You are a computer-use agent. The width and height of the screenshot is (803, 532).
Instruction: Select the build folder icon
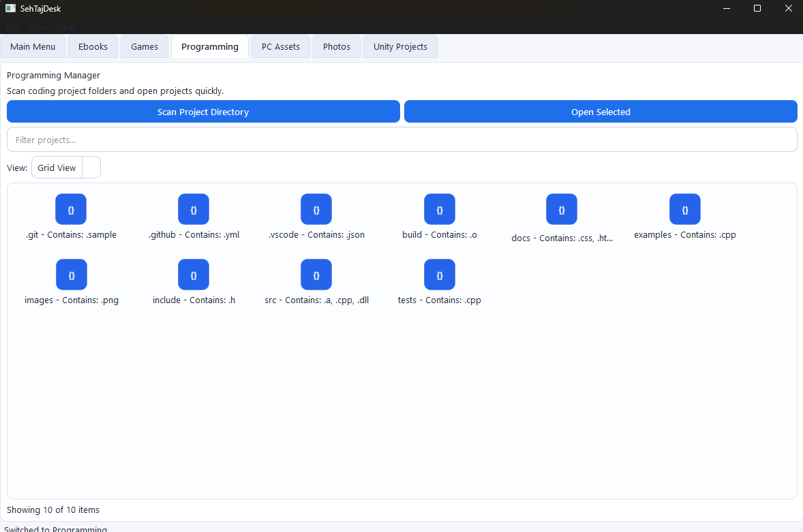[440, 209]
